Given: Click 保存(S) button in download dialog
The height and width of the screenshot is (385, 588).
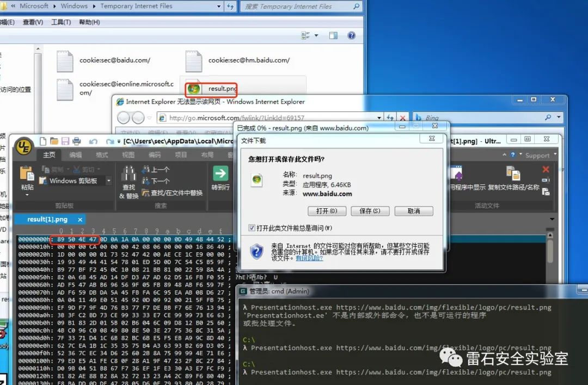Looking at the screenshot, I should 370,211.
